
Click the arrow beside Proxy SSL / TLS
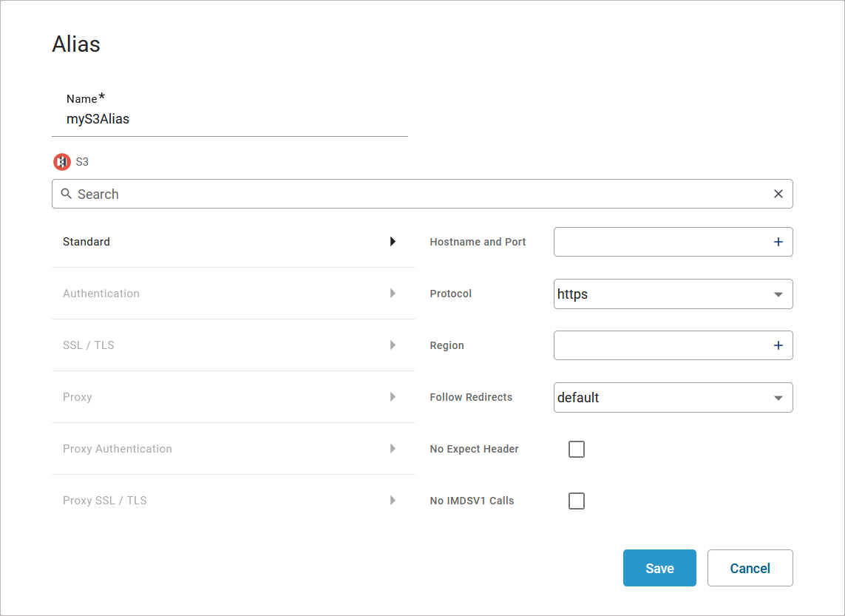393,501
